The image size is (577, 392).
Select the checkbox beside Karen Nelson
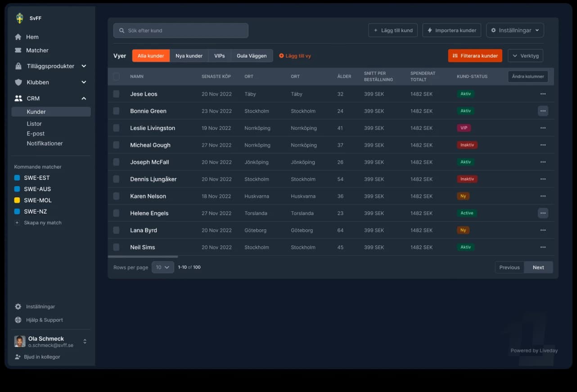[x=116, y=196]
